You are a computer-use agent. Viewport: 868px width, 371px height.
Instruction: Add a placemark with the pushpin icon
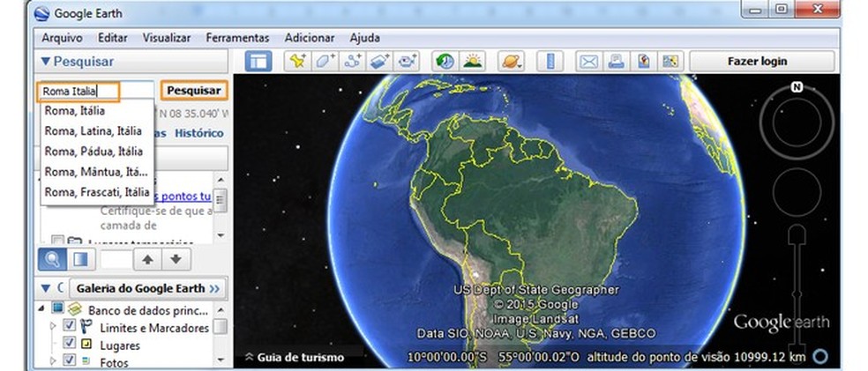click(298, 62)
